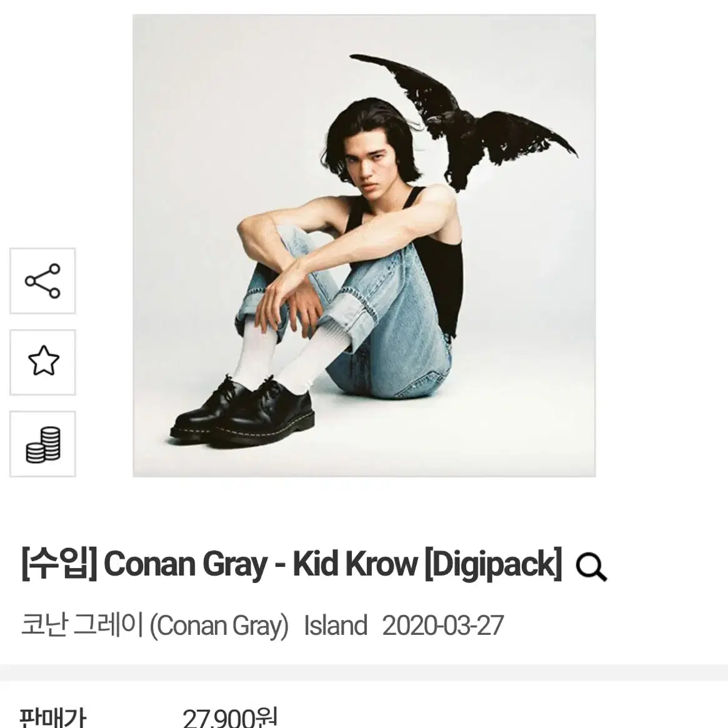Open the artist link 코난 그레이

pyautogui.click(x=82, y=625)
